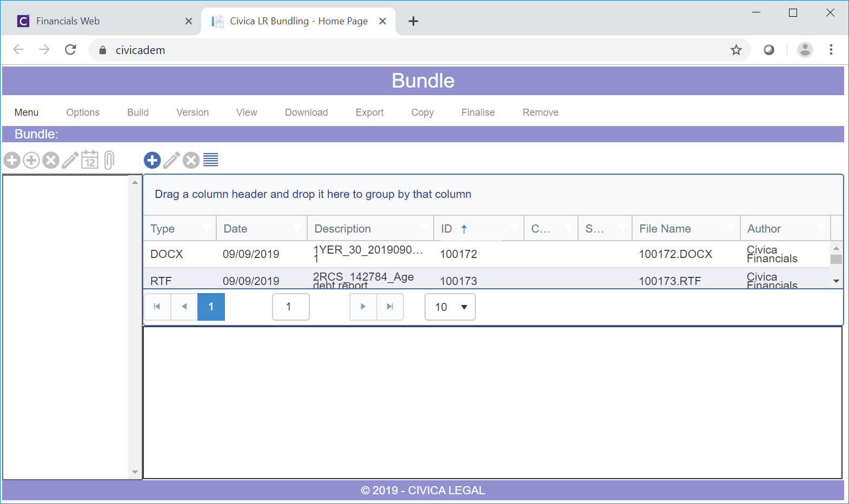
Task: Click ID cell 100172
Action: 459,254
